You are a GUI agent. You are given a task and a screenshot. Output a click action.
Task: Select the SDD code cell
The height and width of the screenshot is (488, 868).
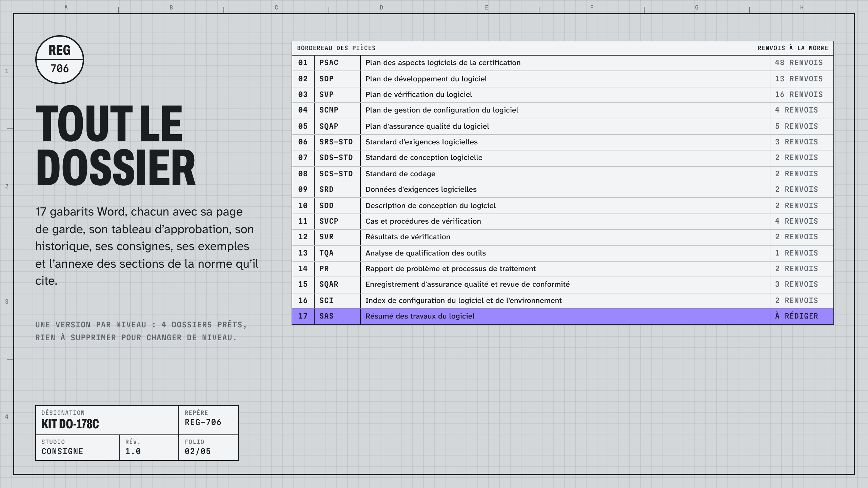point(337,206)
